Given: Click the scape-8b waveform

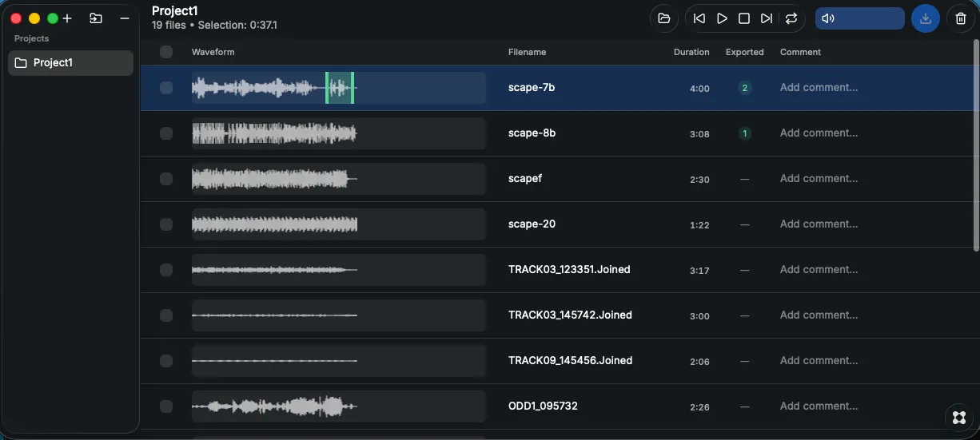Looking at the screenshot, I should 339,133.
